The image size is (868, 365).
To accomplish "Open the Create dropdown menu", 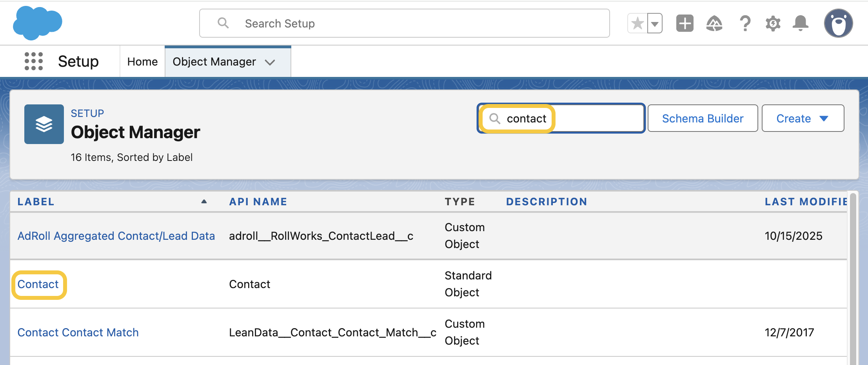I will click(803, 118).
